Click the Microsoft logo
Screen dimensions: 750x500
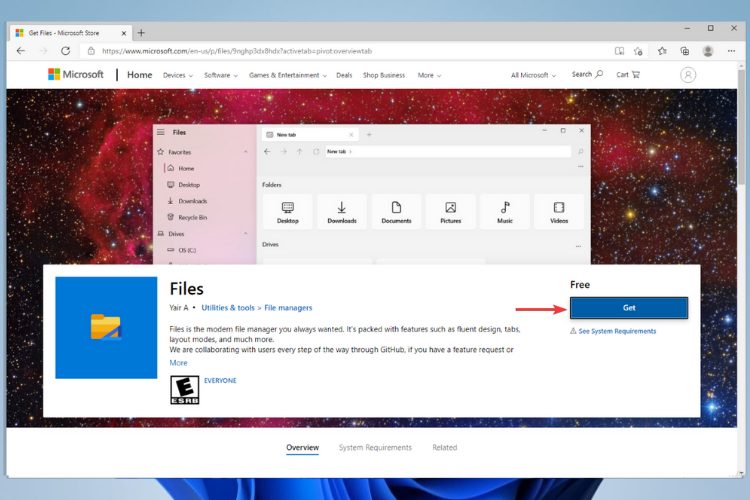(x=76, y=75)
